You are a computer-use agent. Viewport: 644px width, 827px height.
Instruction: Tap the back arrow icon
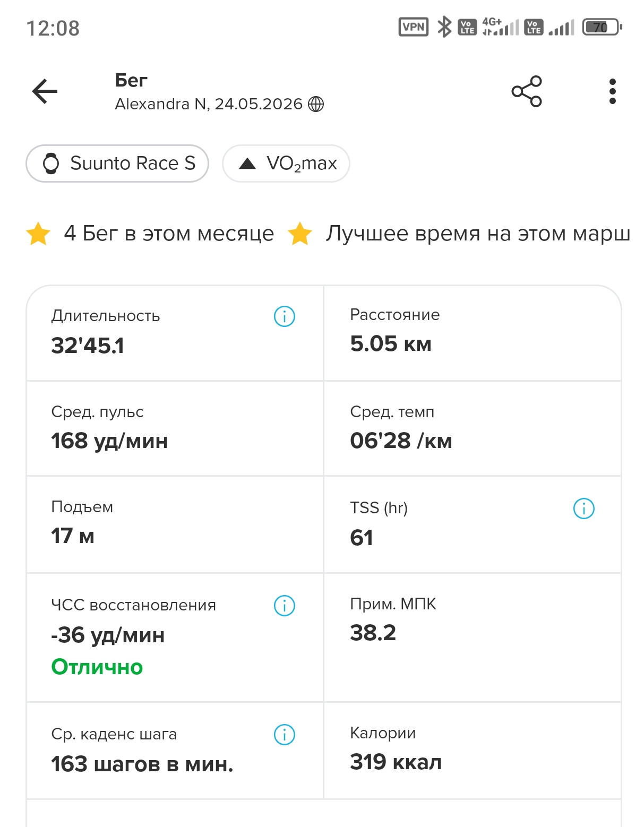45,91
